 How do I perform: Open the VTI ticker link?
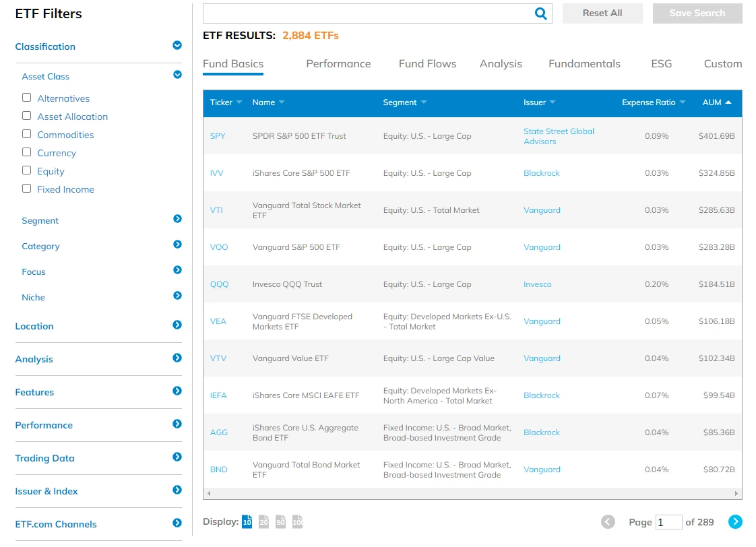click(216, 210)
